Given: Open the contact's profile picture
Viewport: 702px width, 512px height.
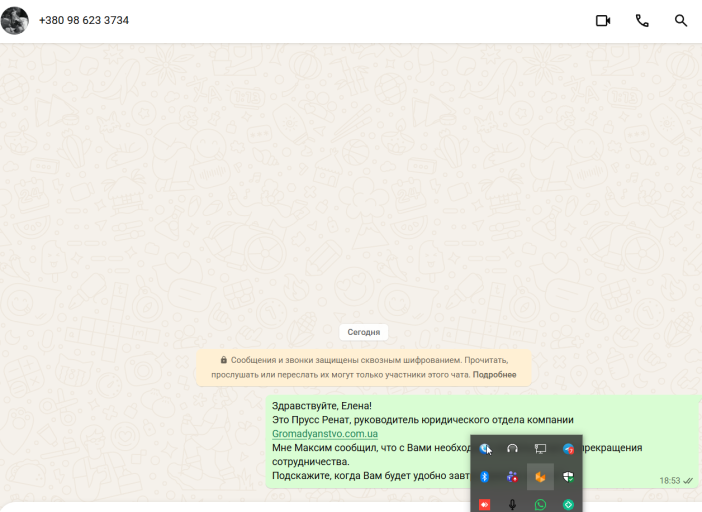Looking at the screenshot, I should click(14, 20).
